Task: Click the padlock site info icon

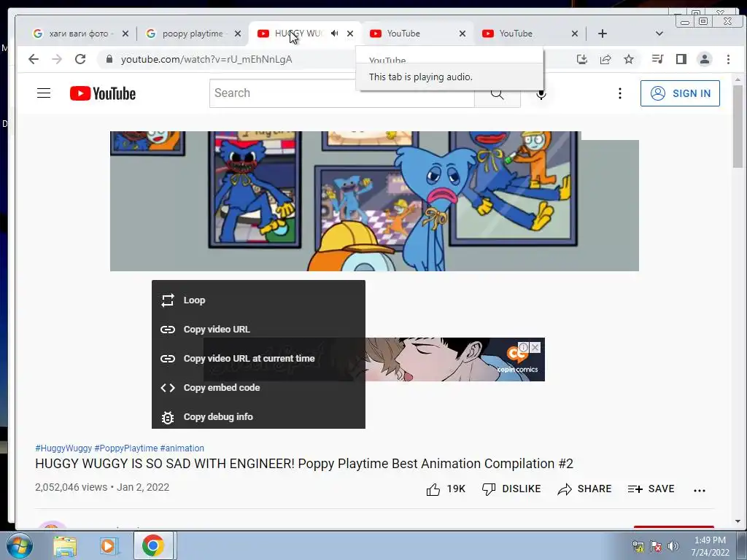Action: coord(109,59)
